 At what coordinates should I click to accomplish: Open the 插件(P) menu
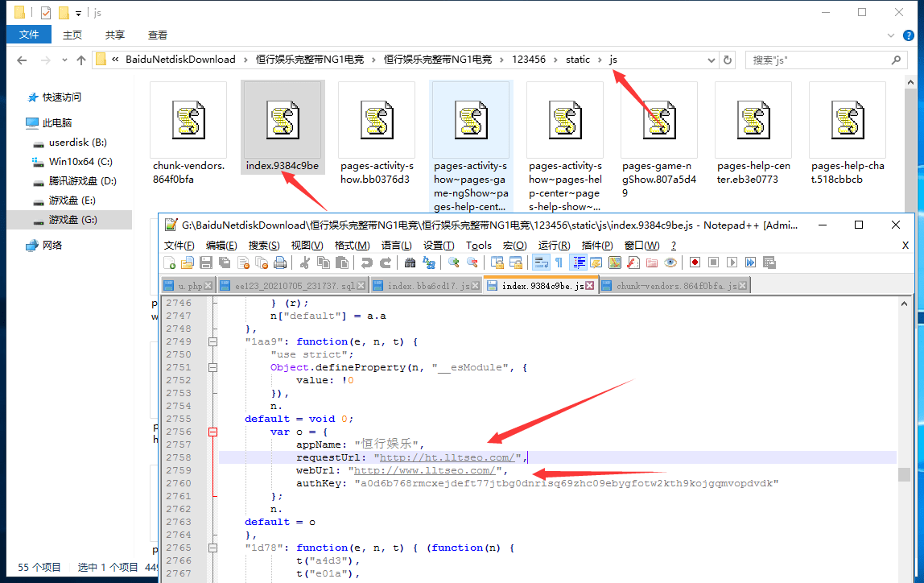(597, 246)
